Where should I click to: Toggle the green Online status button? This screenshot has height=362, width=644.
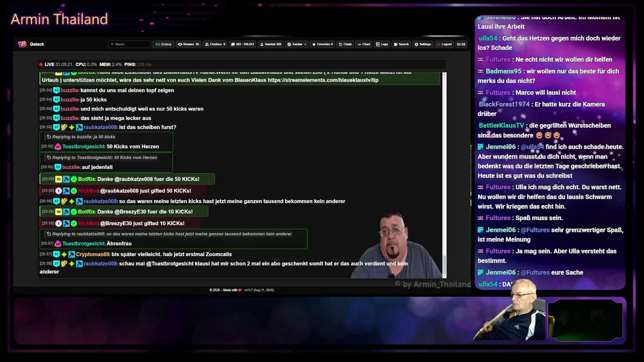point(164,44)
